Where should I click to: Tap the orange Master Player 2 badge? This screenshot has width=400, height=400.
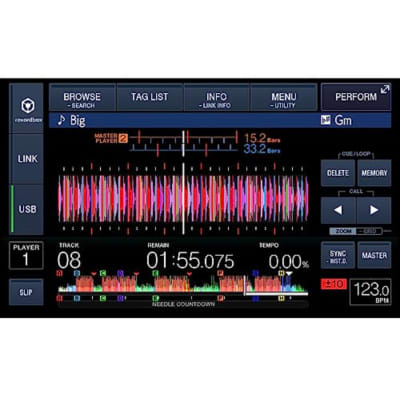123,138
